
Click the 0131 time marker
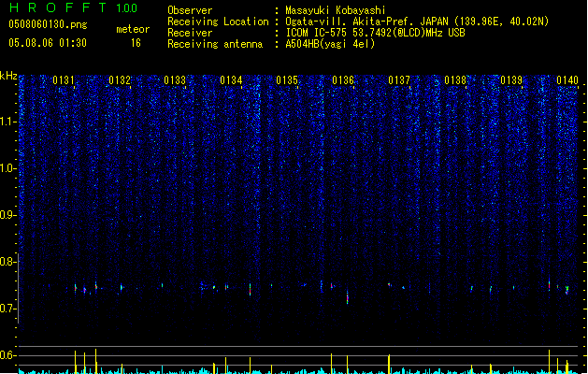coord(64,80)
